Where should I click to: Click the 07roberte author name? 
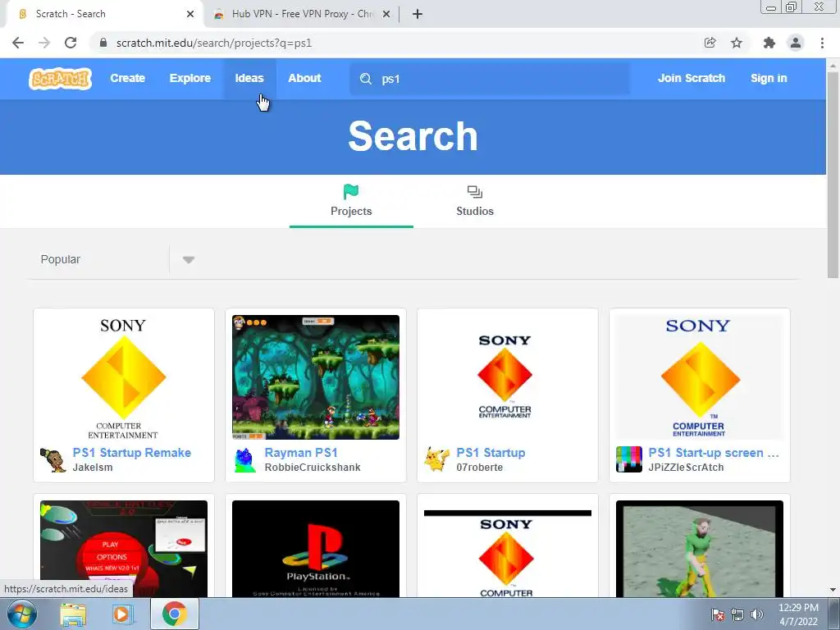(x=479, y=467)
